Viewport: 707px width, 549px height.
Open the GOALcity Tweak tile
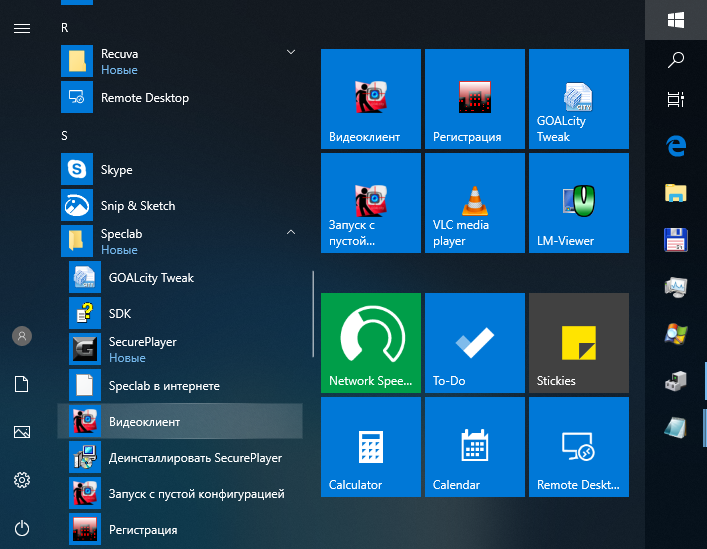pyautogui.click(x=579, y=99)
